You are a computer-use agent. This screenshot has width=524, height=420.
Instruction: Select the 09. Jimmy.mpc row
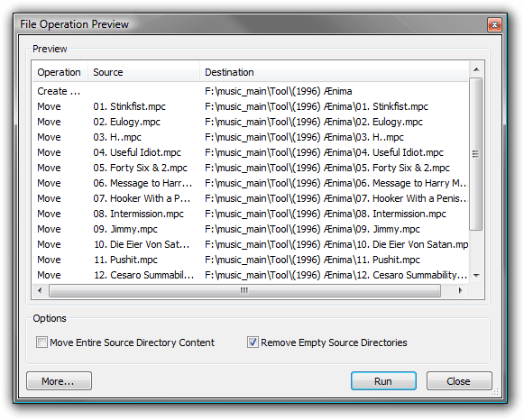[x=251, y=229]
